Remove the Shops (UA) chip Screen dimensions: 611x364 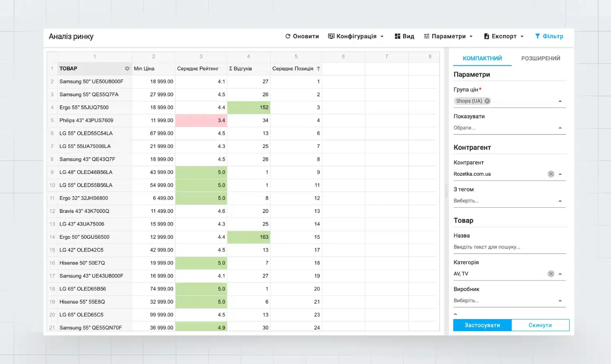487,101
